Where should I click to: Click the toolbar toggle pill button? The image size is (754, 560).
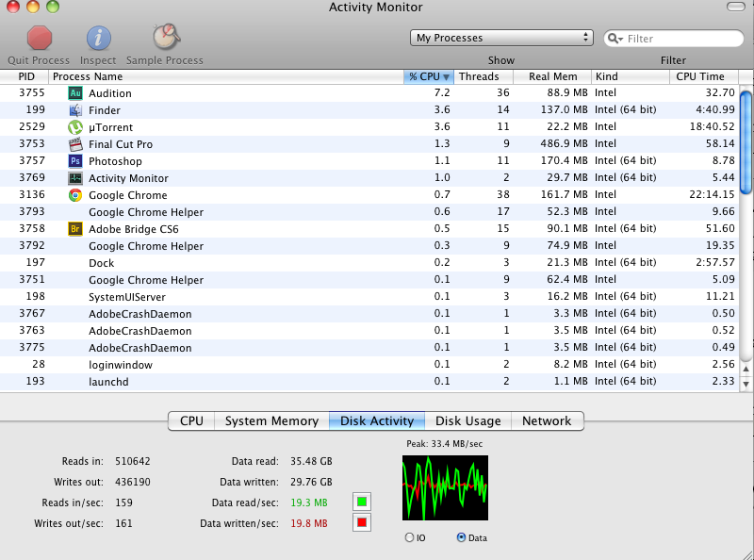[x=736, y=7]
